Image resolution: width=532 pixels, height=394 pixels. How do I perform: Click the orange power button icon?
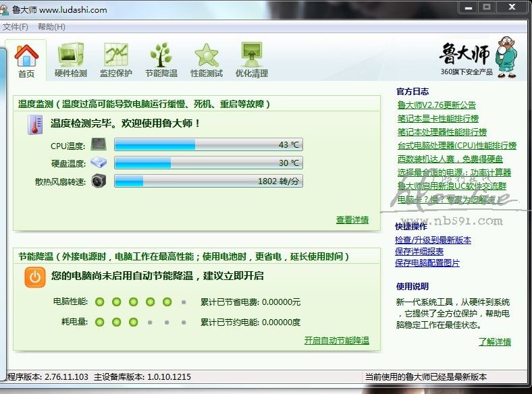click(x=35, y=277)
